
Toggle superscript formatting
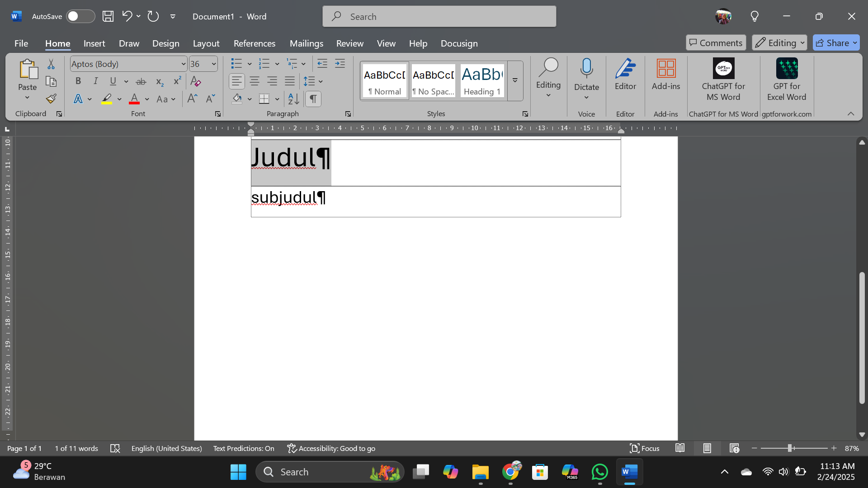[177, 81]
